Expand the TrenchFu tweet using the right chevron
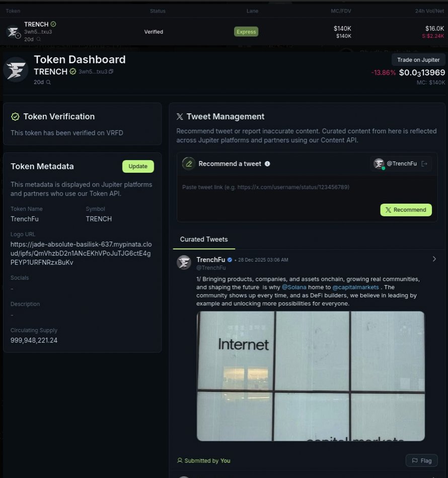 pyautogui.click(x=434, y=259)
